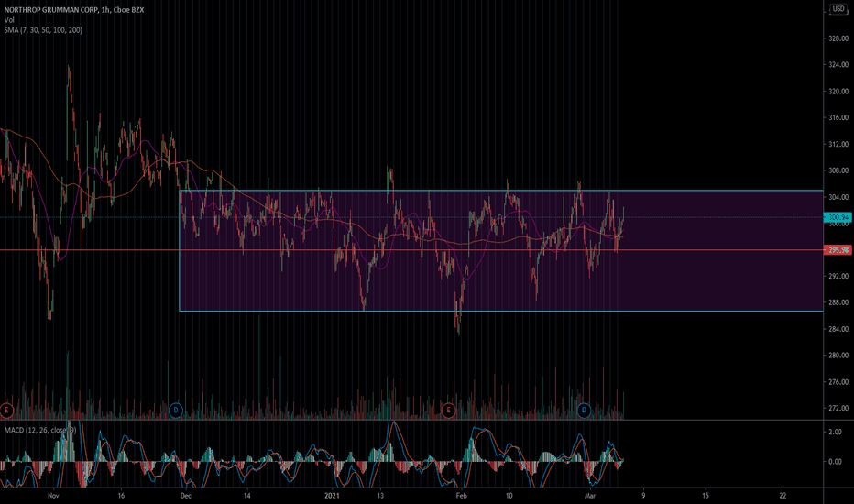854x504 pixels.
Task: Click the red 295.98 price line label
Action: tap(838, 250)
